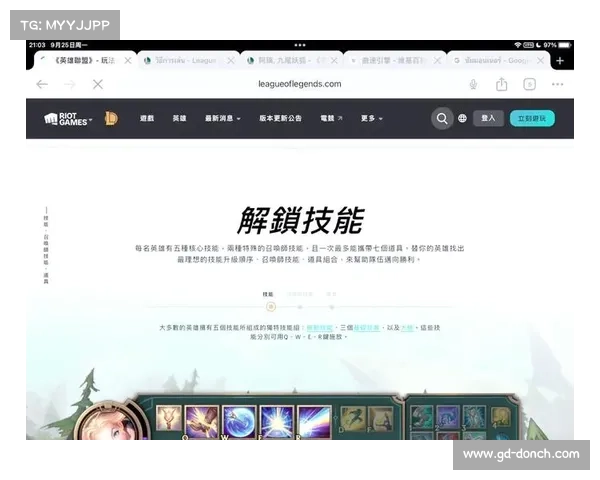The width and height of the screenshot is (600, 480).
Task: Open the basic abilities teal link
Action: [367, 328]
